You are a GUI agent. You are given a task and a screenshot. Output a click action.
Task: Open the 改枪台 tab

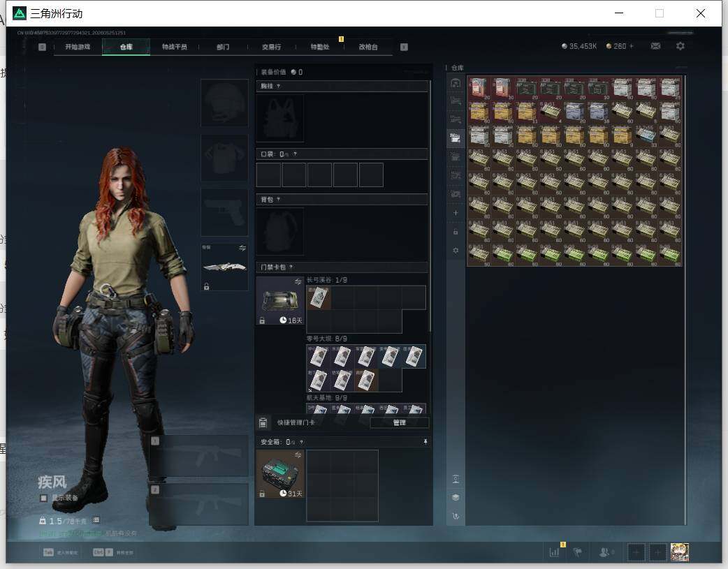click(x=368, y=47)
